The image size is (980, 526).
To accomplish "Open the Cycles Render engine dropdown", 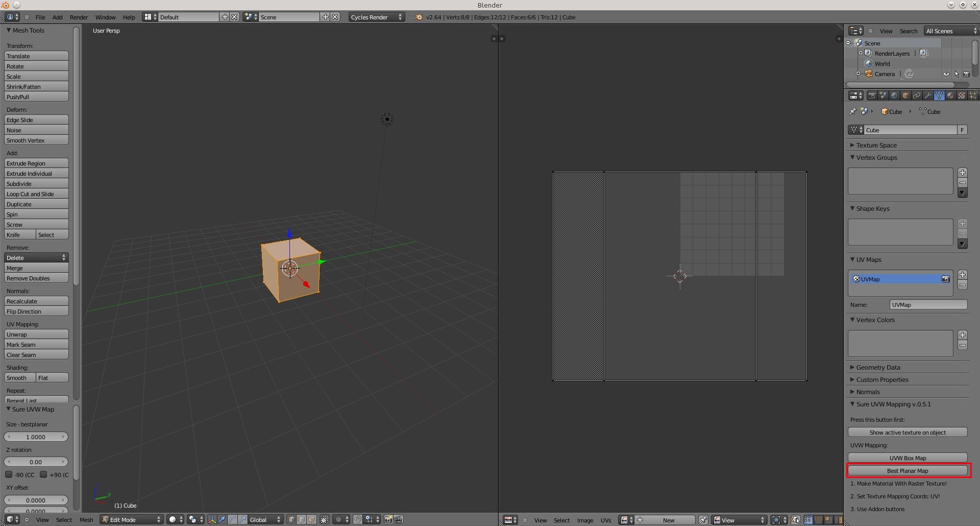I will coord(377,17).
